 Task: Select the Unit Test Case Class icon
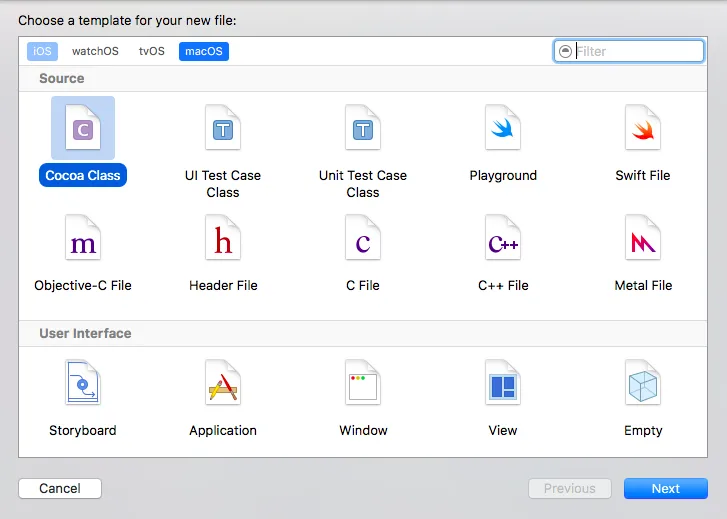click(x=363, y=128)
